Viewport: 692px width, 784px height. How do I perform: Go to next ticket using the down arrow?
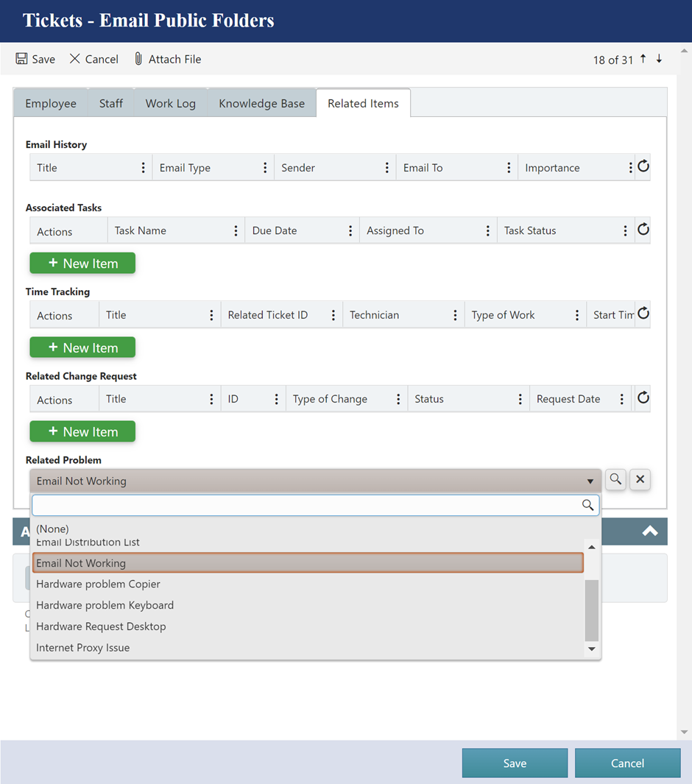pos(659,58)
